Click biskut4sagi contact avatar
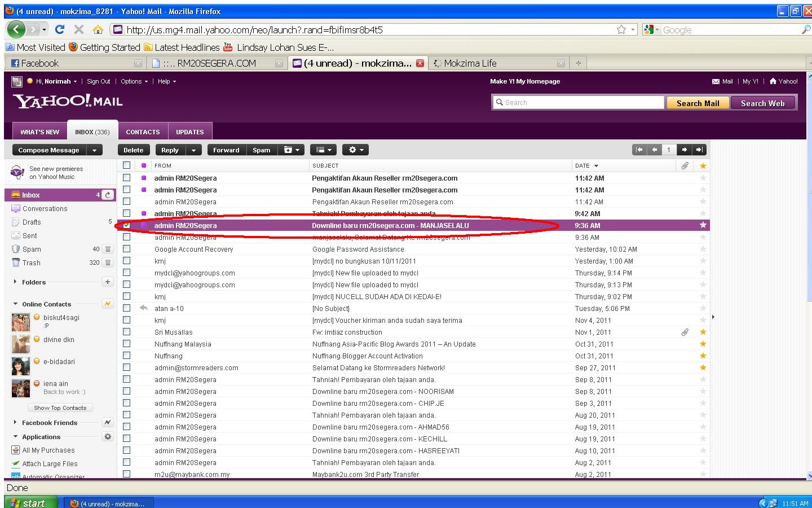Screen dimensions: 812x508 21,322
